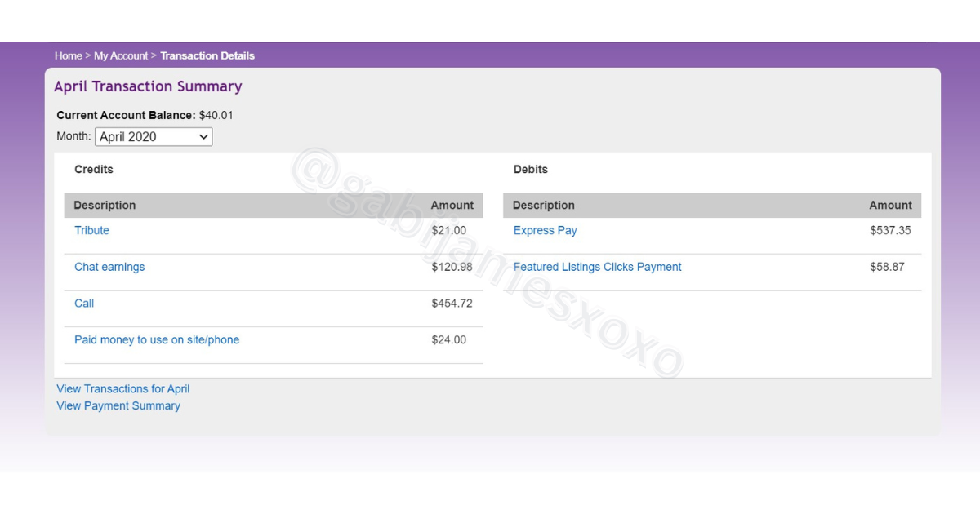Click the April Transaction Summary heading
Screen dimensions: 980x514
click(148, 86)
